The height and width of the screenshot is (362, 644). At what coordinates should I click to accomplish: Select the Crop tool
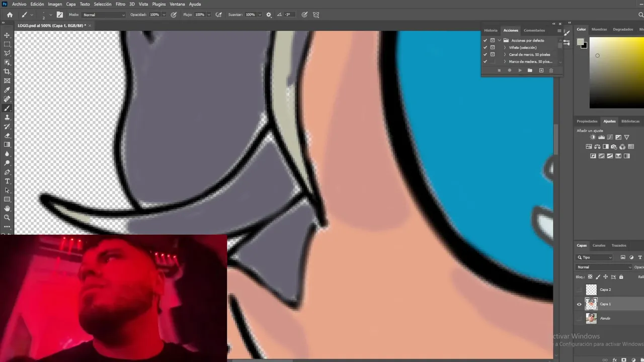[7, 71]
